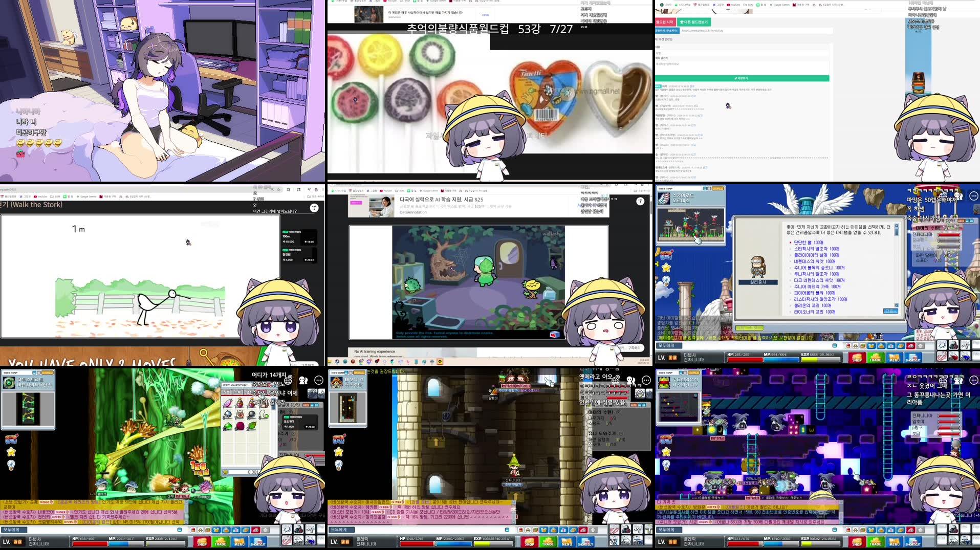Click the Google Gemini bookmark on the comment page
980x550 pixels.
pos(779,5)
